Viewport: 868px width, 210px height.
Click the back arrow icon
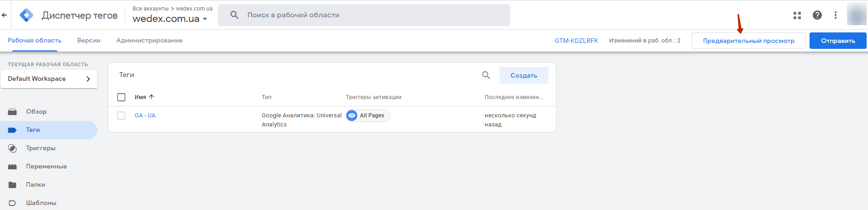(4, 15)
